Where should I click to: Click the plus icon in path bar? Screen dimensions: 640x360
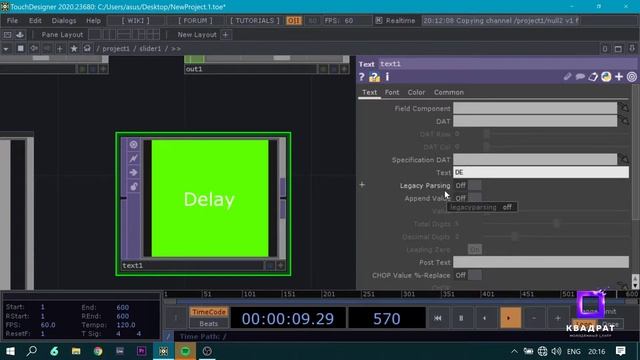(60, 49)
